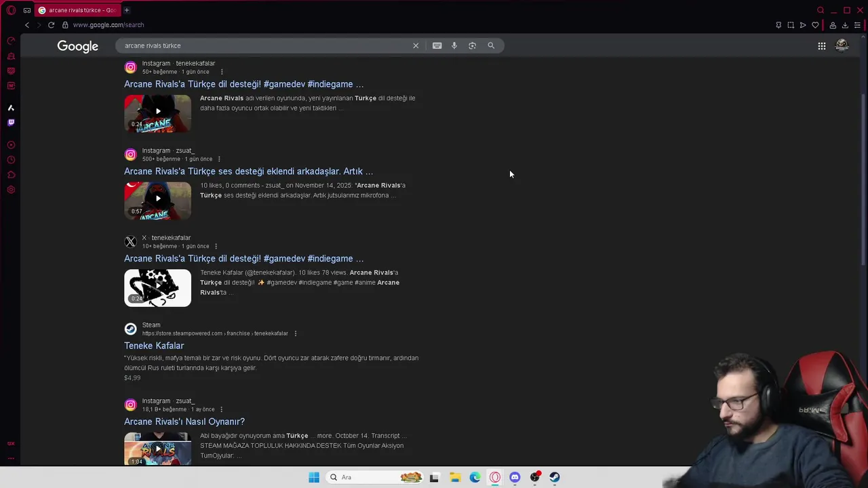
Task: Start Google voice search microphone
Action: point(454,45)
